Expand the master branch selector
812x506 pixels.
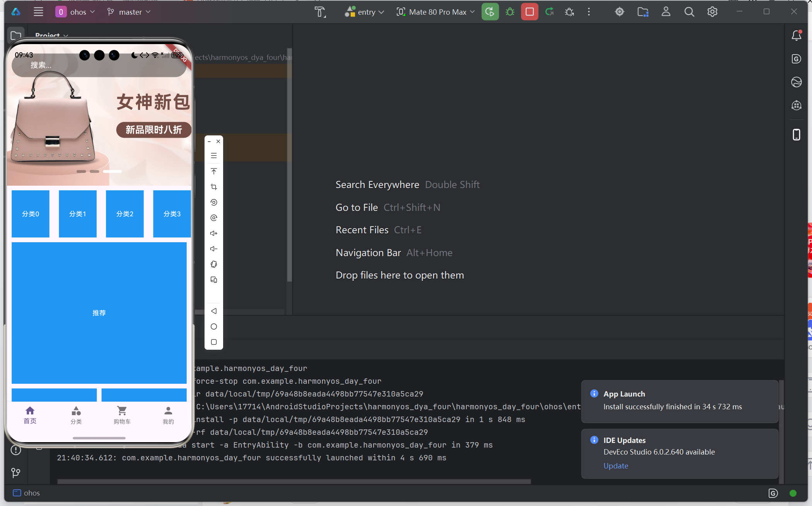coord(129,12)
